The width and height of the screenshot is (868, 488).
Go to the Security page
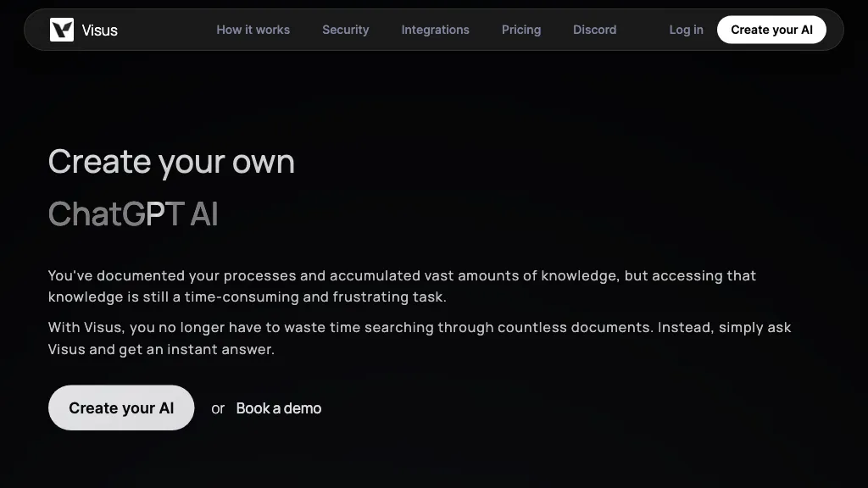point(345,30)
